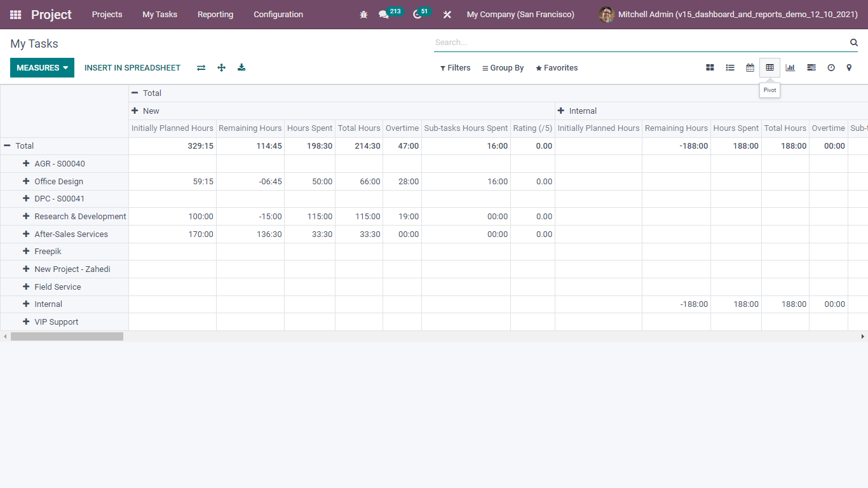The width and height of the screenshot is (868, 488).
Task: Switch to Gantt-style bars view icon
Action: (x=811, y=67)
